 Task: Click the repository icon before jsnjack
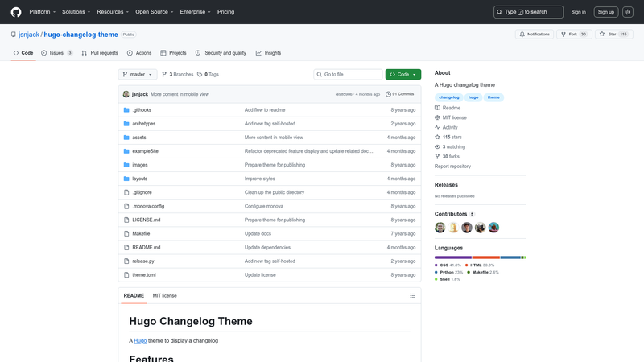(14, 35)
